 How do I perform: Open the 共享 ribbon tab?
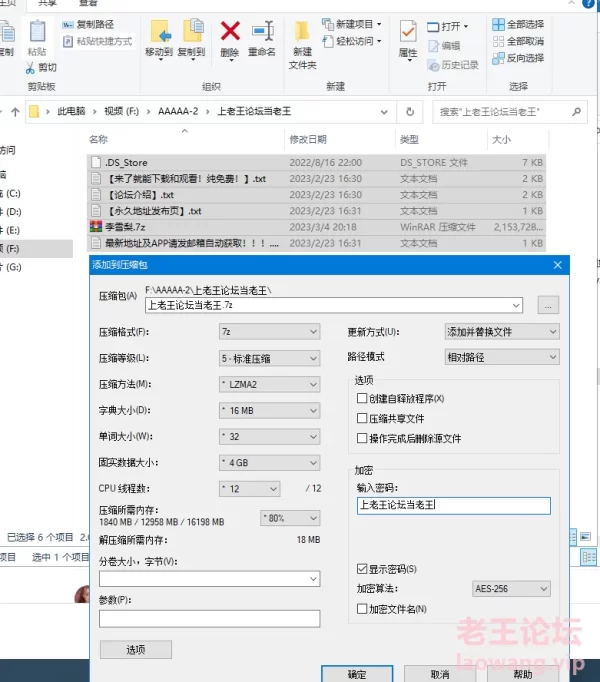[x=48, y=3]
